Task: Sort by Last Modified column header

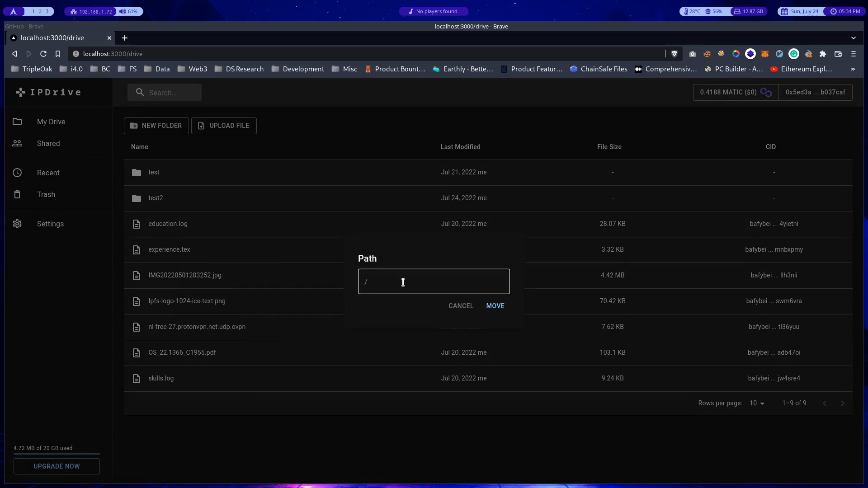Action: [460, 147]
